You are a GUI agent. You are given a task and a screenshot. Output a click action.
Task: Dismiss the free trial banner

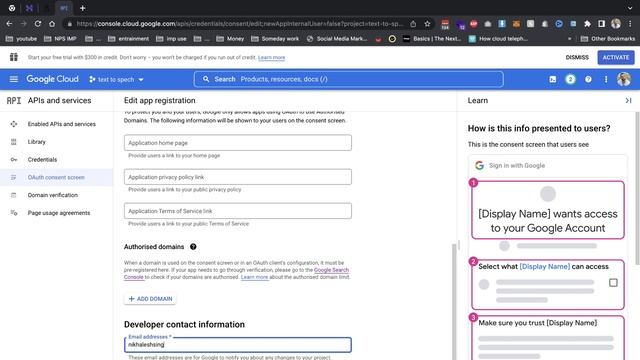577,57
